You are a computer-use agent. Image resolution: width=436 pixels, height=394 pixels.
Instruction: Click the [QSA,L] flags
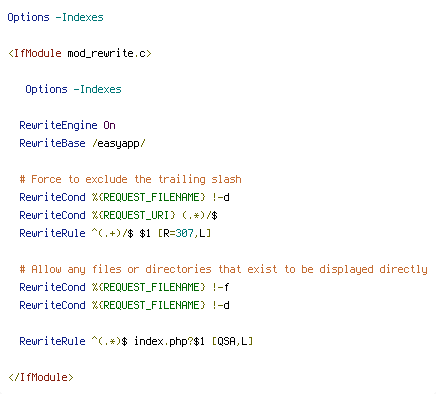(232, 341)
